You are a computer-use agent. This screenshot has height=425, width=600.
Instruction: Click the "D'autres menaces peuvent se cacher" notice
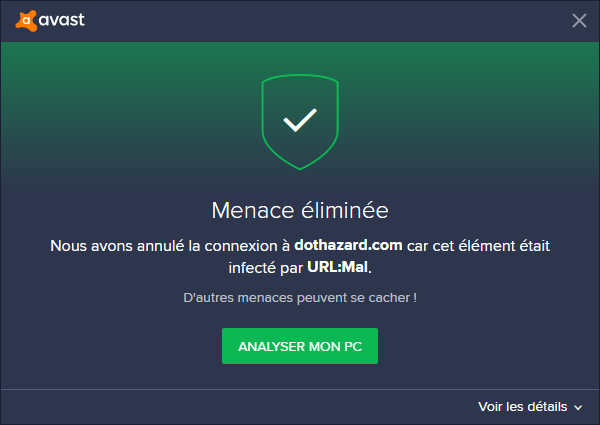(300, 298)
